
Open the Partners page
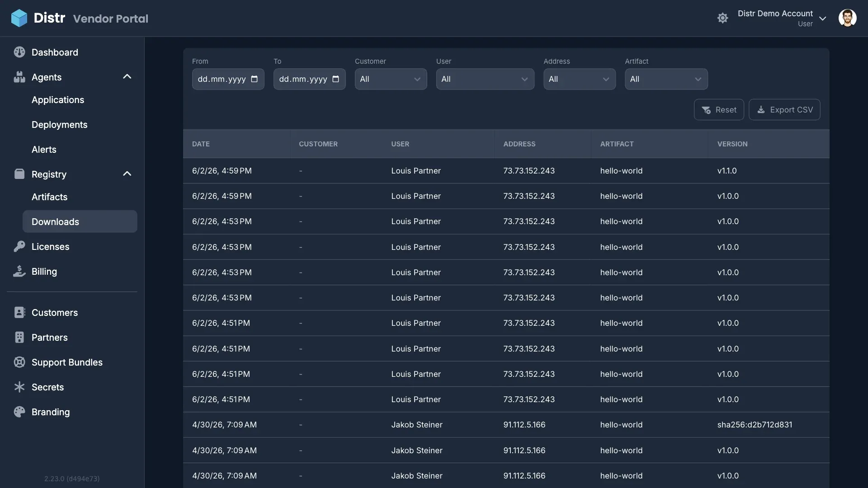click(x=72, y=337)
